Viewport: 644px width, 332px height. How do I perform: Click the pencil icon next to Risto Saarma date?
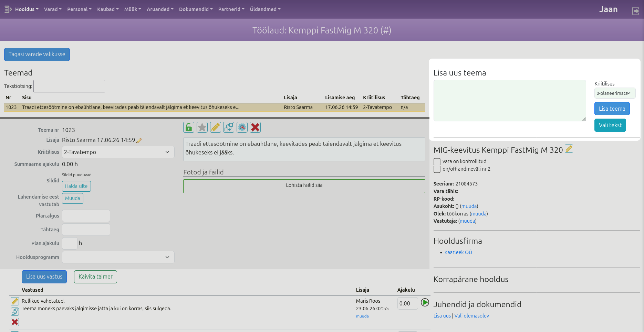pos(139,140)
